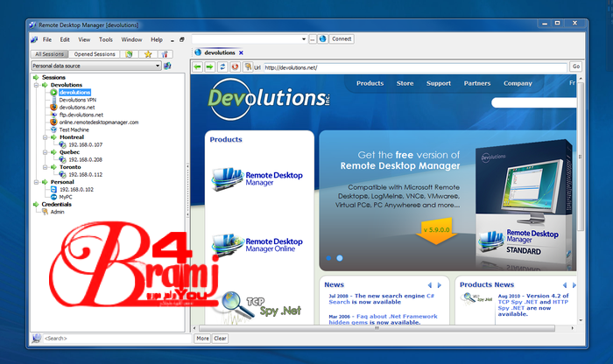Click the Company link on the webpage

(518, 83)
